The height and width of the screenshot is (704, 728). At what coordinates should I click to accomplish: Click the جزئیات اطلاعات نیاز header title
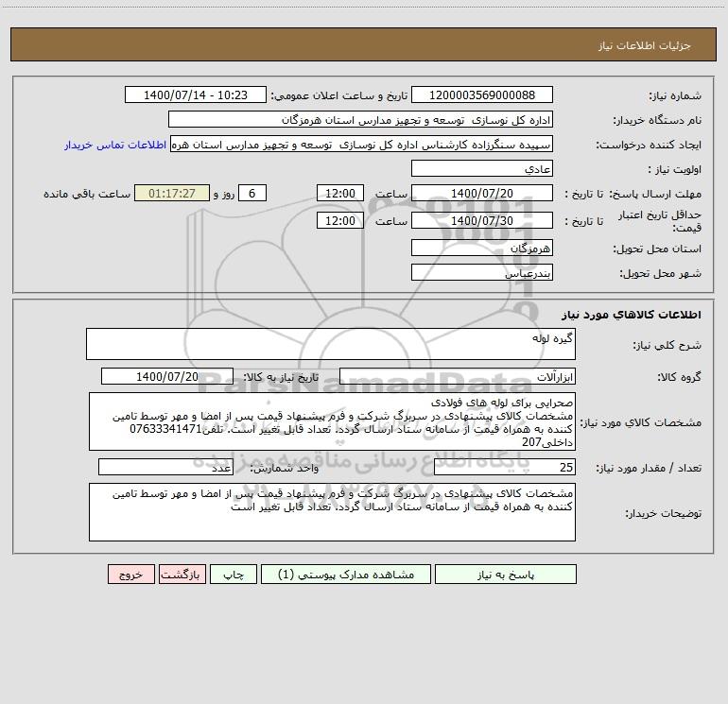pos(645,45)
